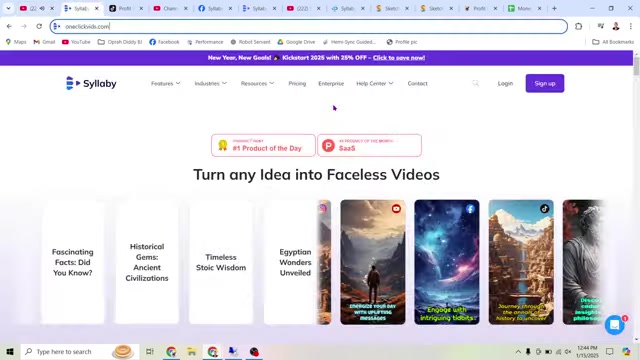640x360 pixels.
Task: Open the YouTube mountain hiker video thumbnail
Action: 373,262
